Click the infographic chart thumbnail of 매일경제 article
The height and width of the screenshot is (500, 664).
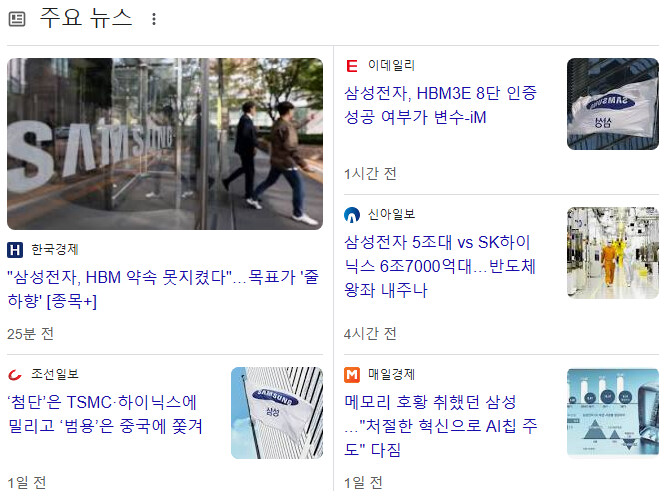tap(613, 413)
